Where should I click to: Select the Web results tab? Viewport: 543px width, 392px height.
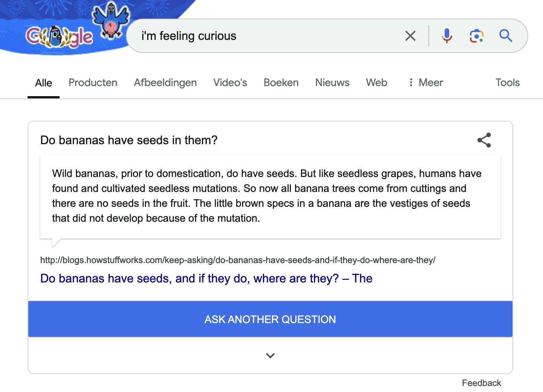coord(377,83)
